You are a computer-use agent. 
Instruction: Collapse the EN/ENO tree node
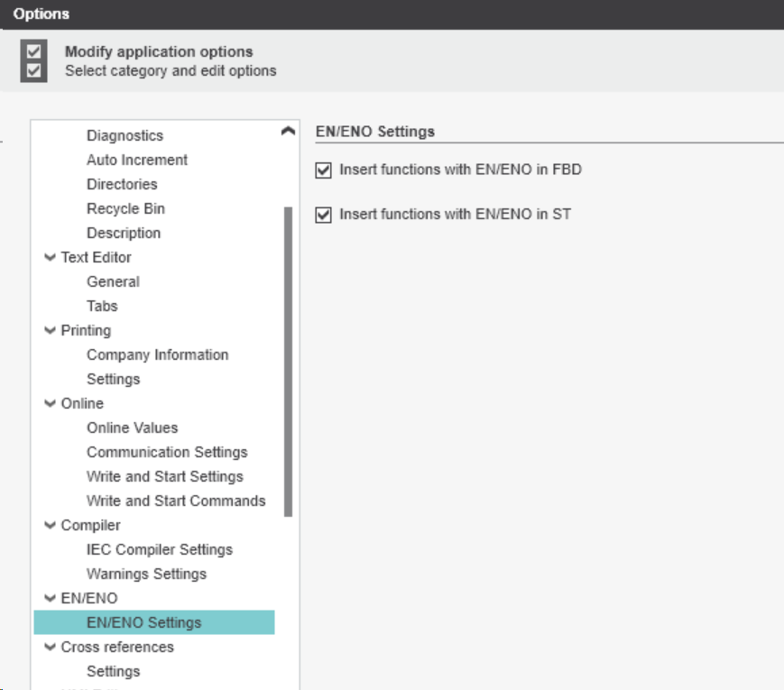[x=50, y=598]
